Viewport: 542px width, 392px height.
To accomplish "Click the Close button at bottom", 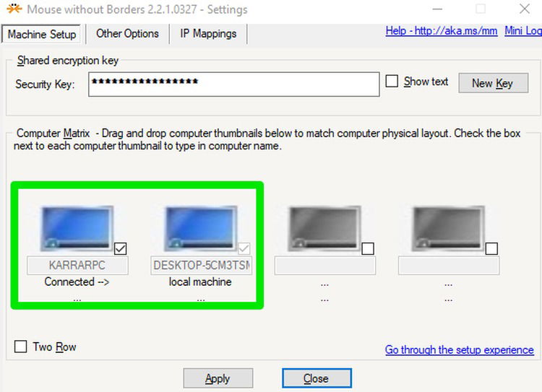I will [316, 378].
